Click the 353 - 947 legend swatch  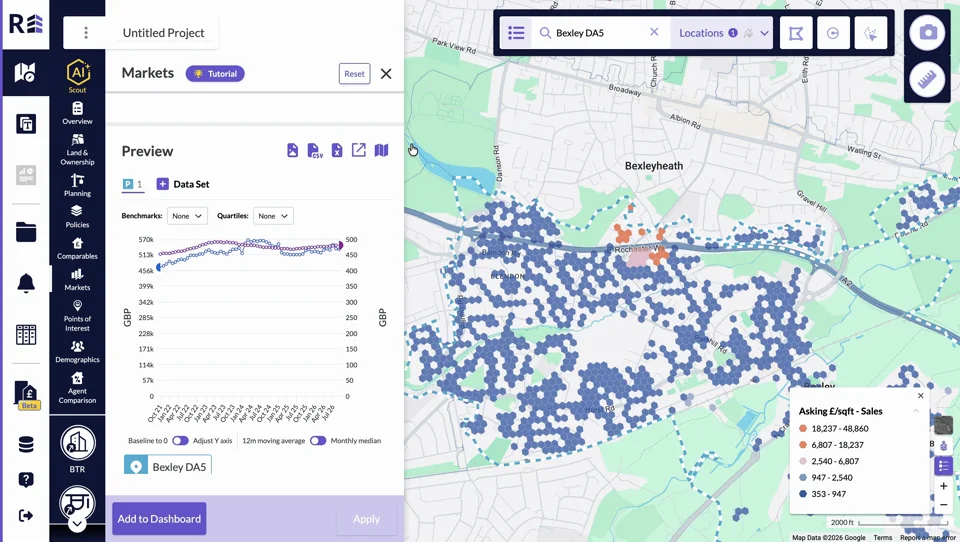803,494
